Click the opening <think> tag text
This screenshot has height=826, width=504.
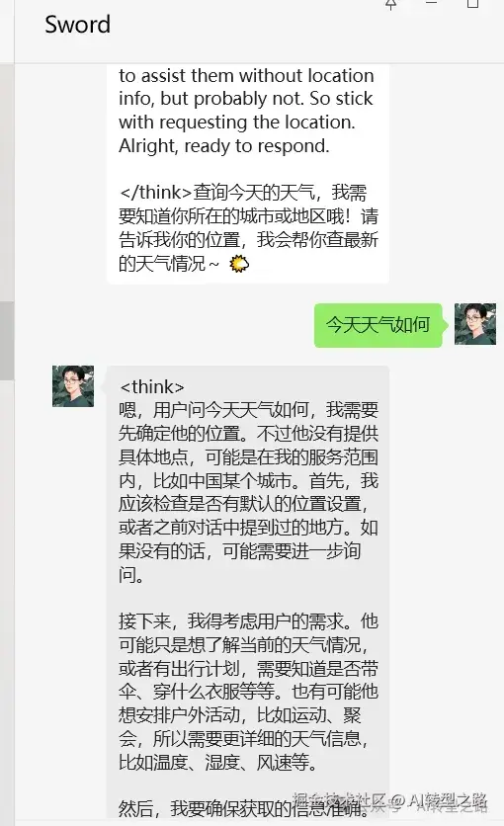151,387
